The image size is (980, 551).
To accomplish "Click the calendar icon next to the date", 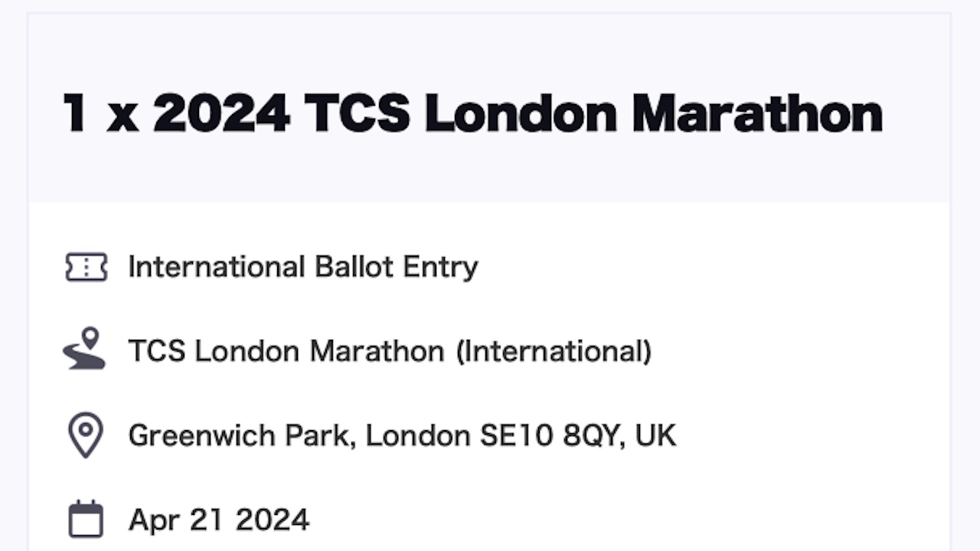I will pos(86,520).
